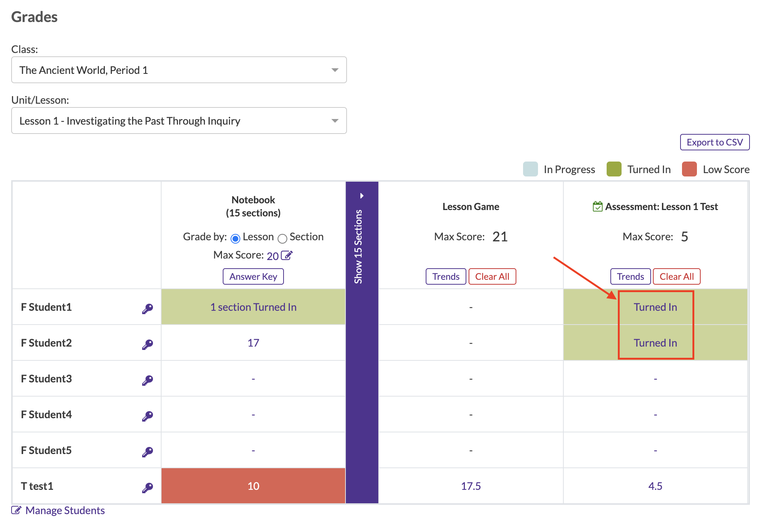Viewport: 779px width, 532px height.
Task: Click the key icon for T test1
Action: tap(147, 488)
